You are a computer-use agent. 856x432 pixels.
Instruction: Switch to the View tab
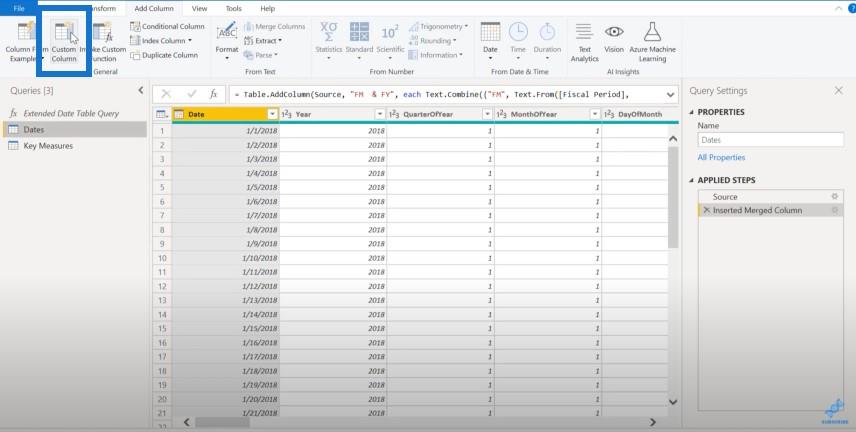[x=199, y=8]
